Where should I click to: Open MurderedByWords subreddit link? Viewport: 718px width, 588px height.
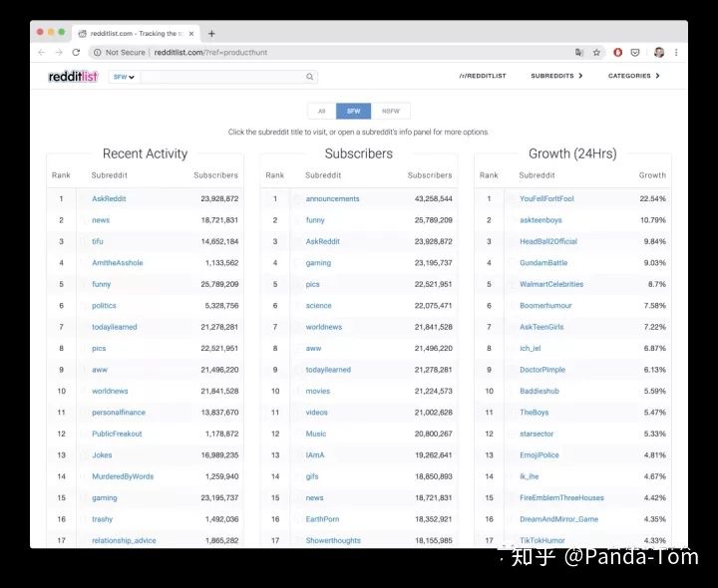click(123, 476)
